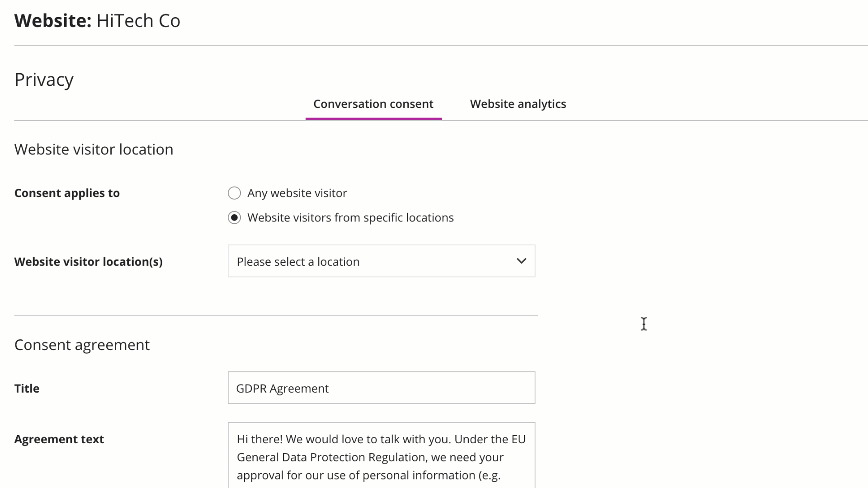Click the 'Website visitors from specific locations' label

pyautogui.click(x=350, y=218)
